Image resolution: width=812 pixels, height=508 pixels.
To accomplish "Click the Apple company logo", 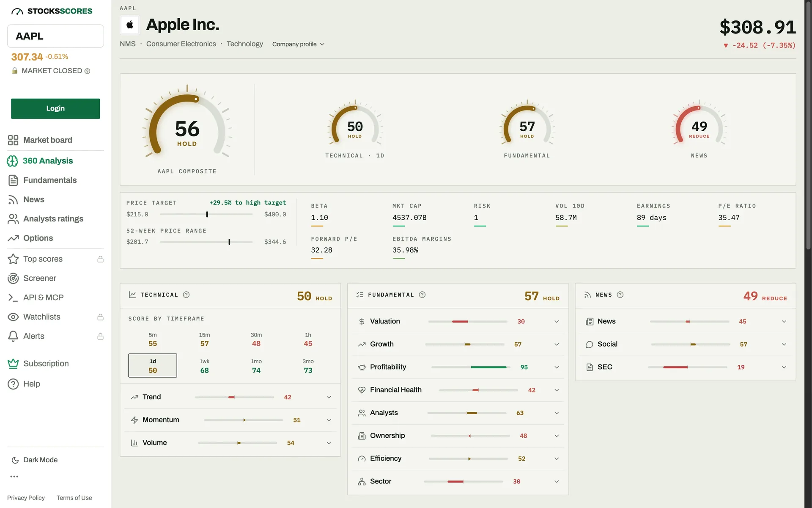I will pos(130,25).
